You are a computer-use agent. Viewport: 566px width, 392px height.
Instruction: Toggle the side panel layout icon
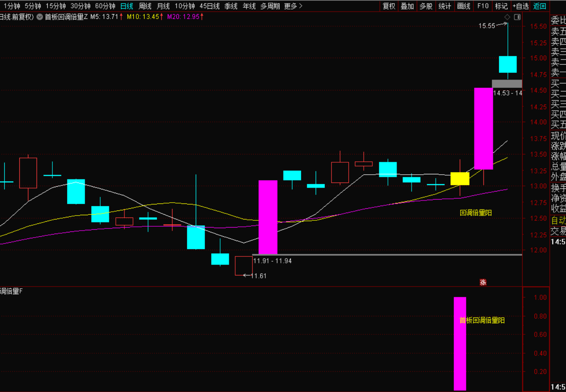coord(517,17)
